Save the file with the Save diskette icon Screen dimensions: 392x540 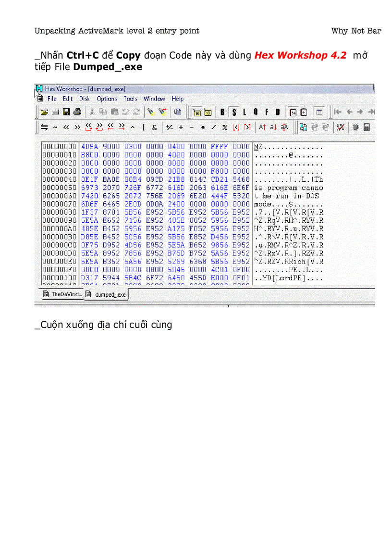click(66, 112)
